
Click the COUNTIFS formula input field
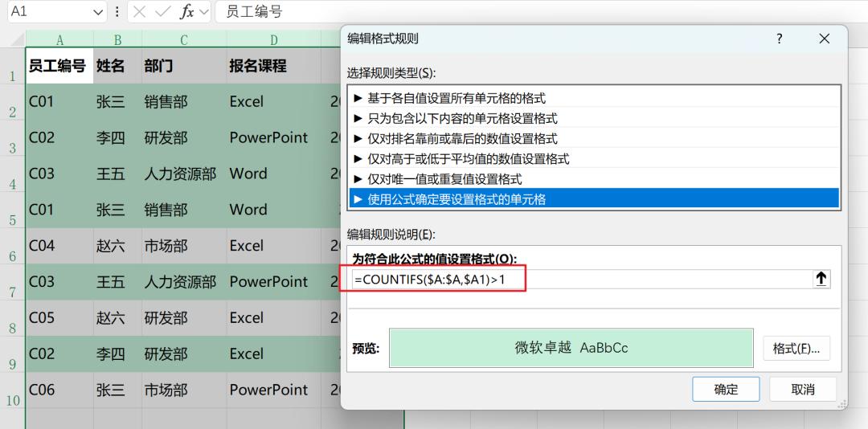click(x=581, y=280)
